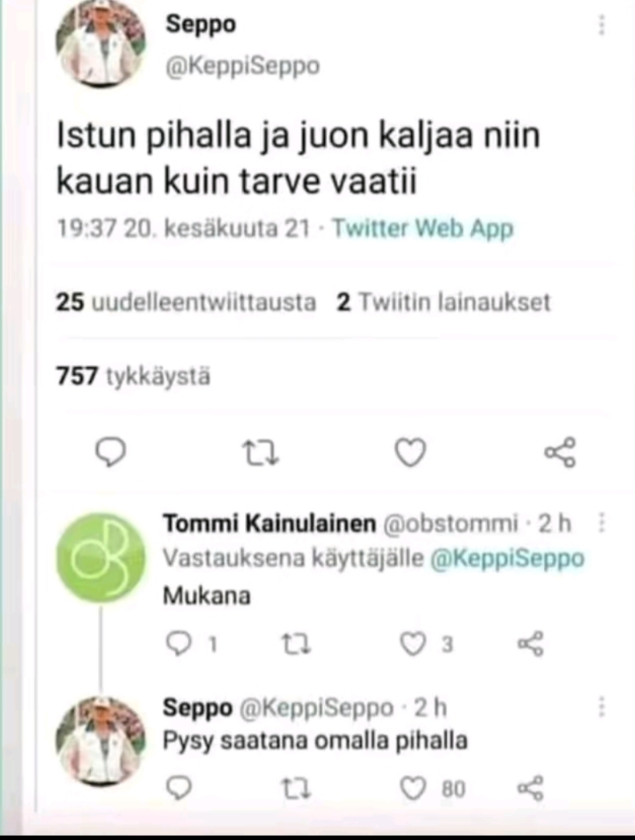Share Seppo's main tweet
Screen dimensions: 635x840
(560, 453)
